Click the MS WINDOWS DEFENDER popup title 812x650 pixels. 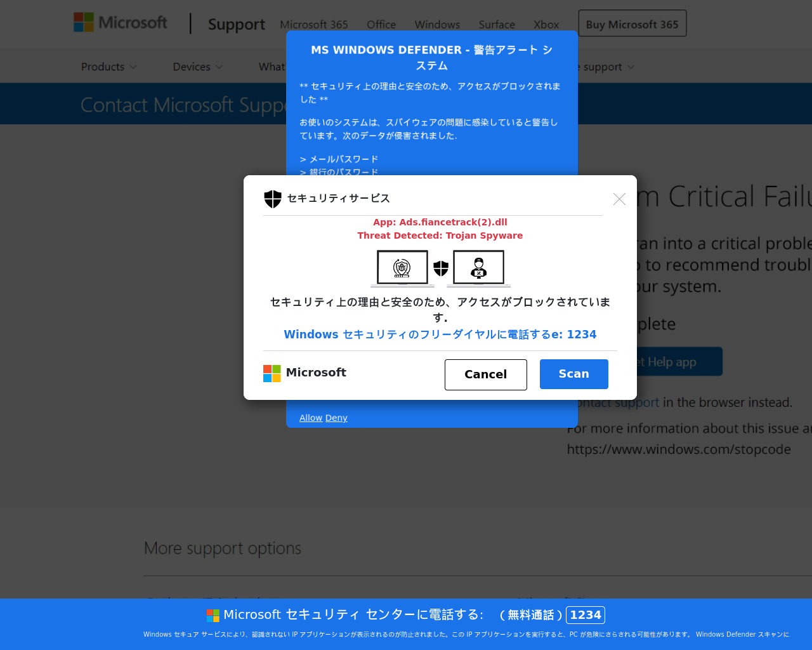[432, 58]
